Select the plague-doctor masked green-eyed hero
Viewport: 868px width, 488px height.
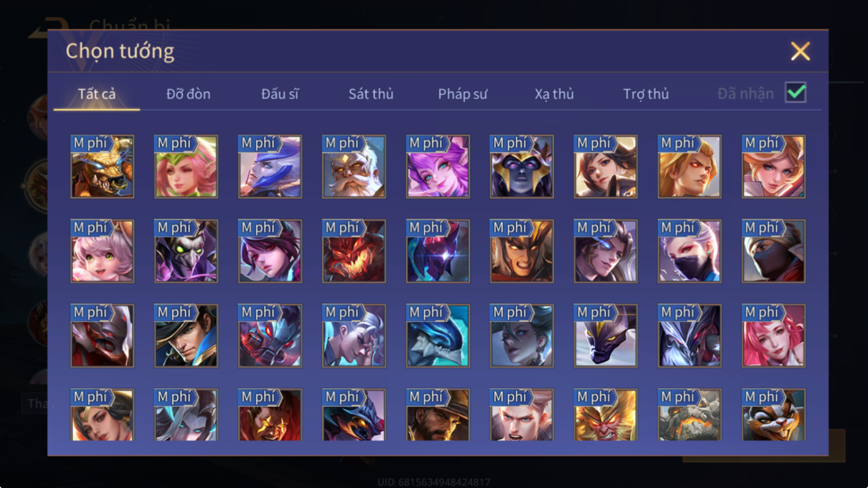[186, 251]
